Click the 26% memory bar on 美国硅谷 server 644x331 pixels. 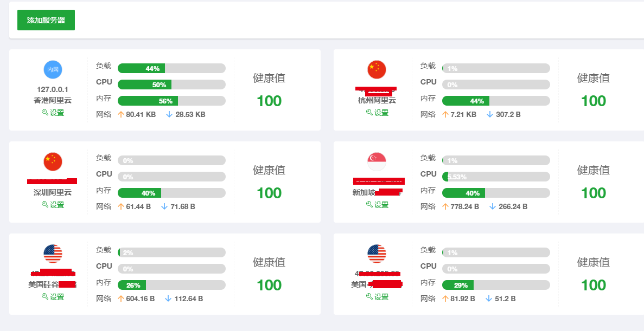[171, 285]
